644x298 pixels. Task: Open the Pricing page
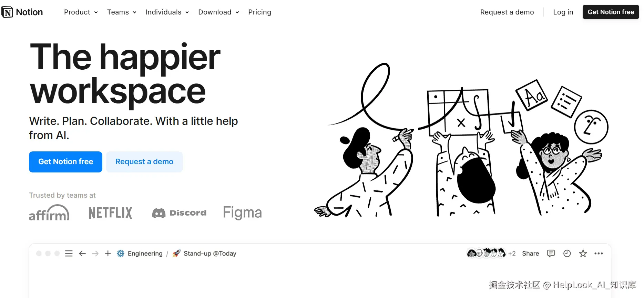point(260,12)
